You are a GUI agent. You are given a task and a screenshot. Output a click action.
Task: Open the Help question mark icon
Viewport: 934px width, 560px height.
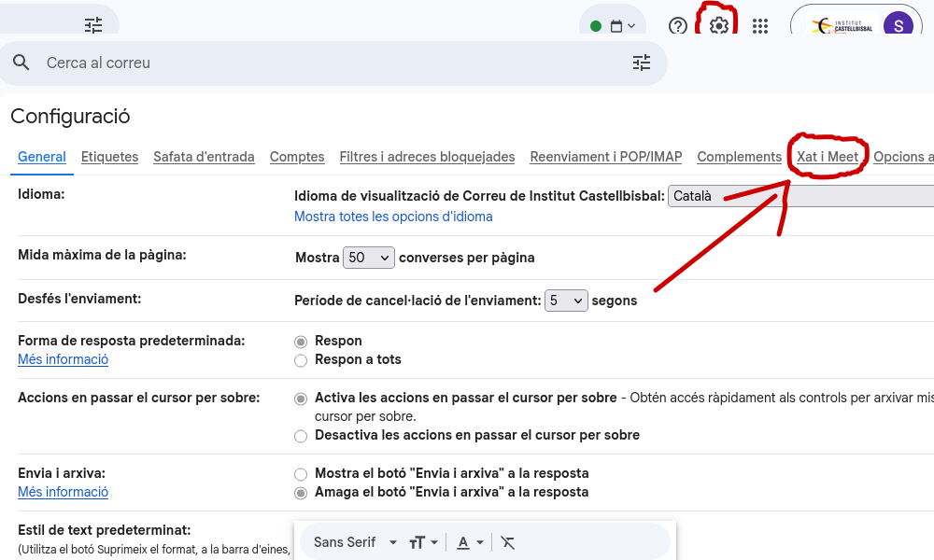(678, 26)
